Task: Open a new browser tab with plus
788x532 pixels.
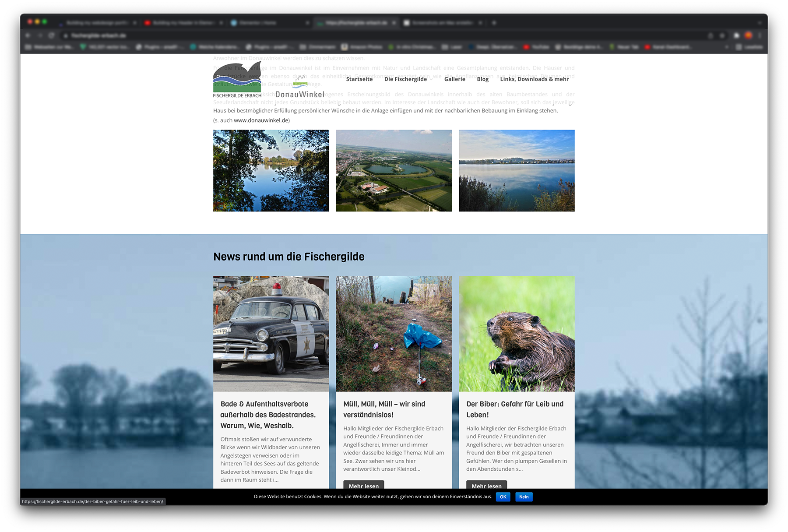Action: coord(494,23)
